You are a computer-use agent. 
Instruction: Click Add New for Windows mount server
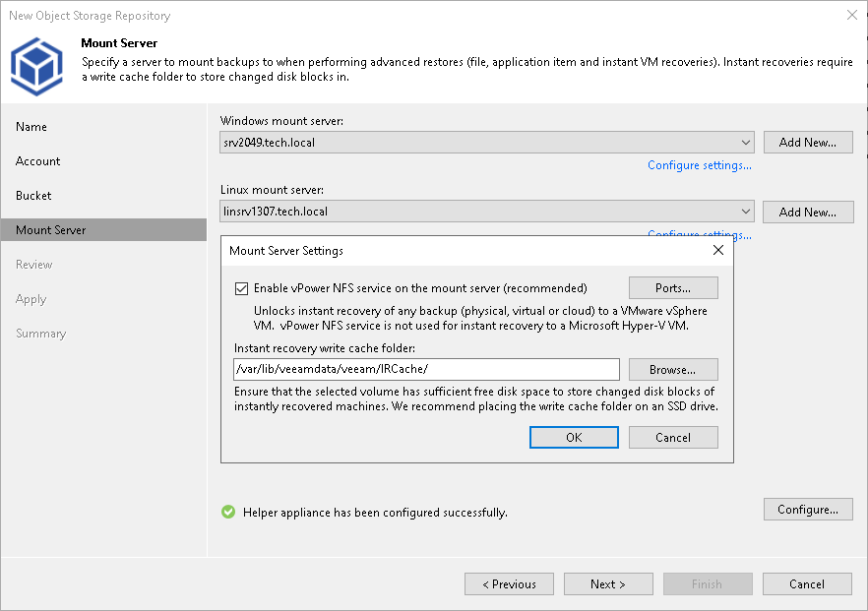808,143
